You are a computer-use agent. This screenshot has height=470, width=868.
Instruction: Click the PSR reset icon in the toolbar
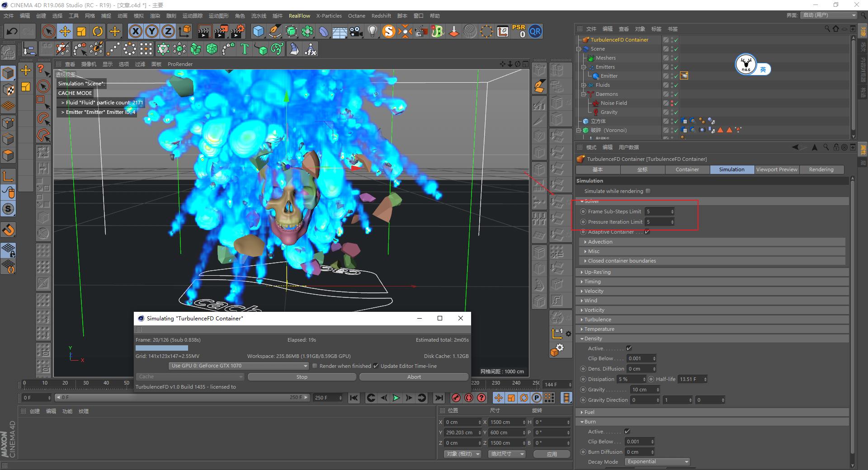point(519,31)
